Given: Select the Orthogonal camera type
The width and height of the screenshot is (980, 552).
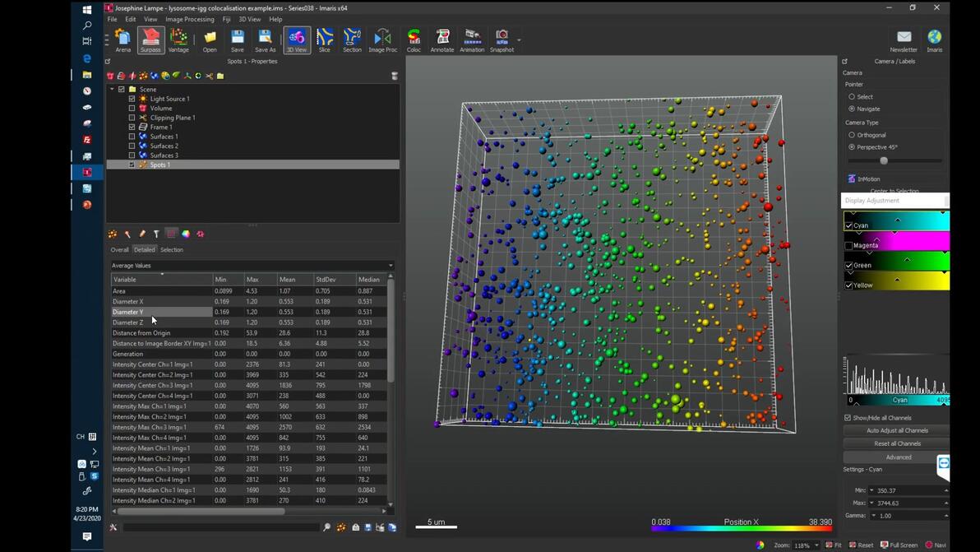Looking at the screenshot, I should tap(852, 135).
